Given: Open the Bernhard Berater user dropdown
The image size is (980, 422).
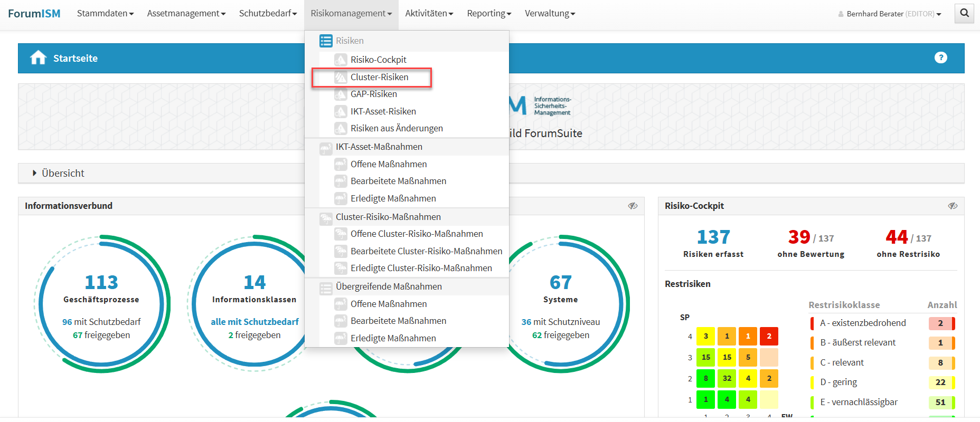Looking at the screenshot, I should (890, 14).
